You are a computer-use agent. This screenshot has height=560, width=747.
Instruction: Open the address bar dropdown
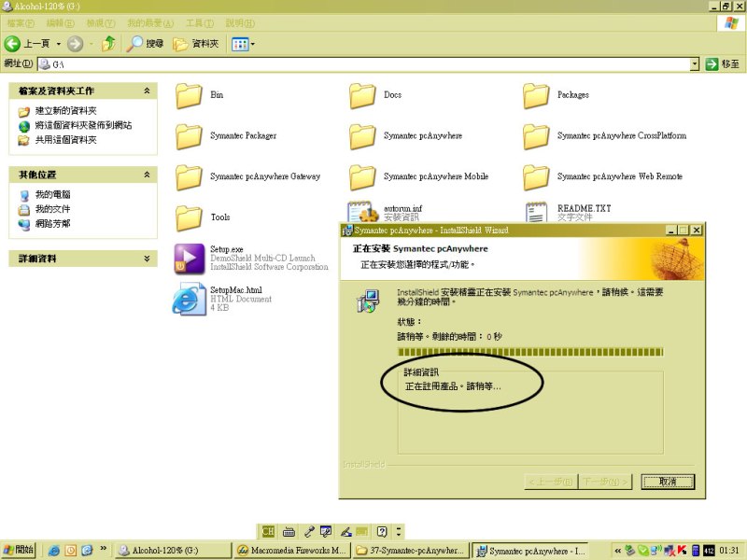click(x=695, y=63)
